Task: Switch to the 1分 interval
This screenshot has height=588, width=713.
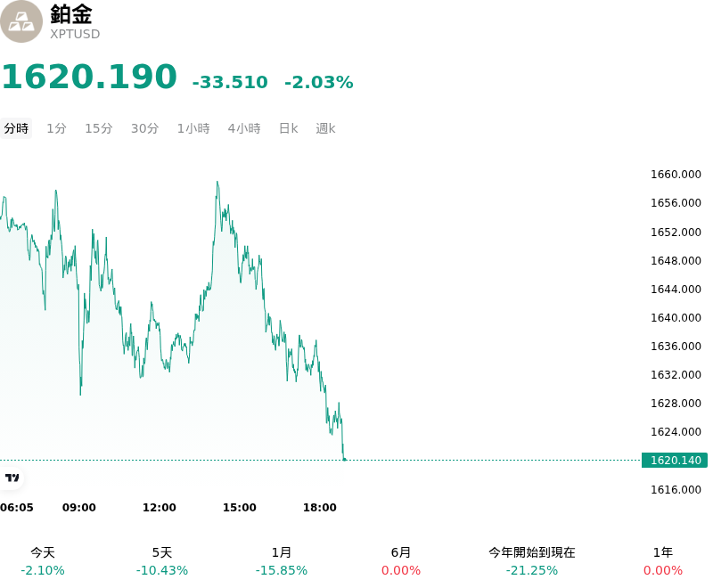Action: [56, 128]
